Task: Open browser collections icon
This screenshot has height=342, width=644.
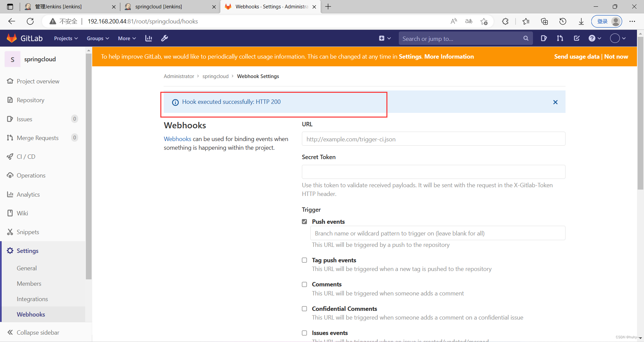Action: (x=544, y=21)
